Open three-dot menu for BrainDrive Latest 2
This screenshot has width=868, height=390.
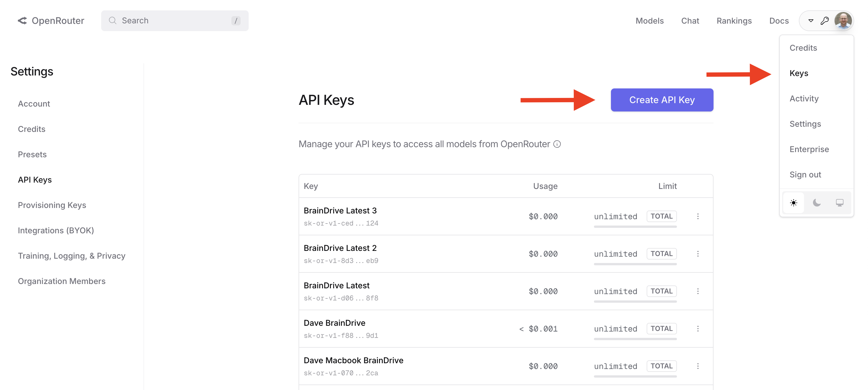click(x=697, y=253)
